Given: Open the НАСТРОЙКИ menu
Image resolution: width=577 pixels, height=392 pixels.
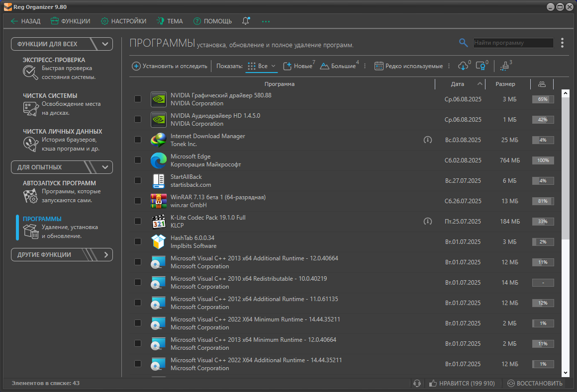Looking at the screenshot, I should tap(124, 21).
